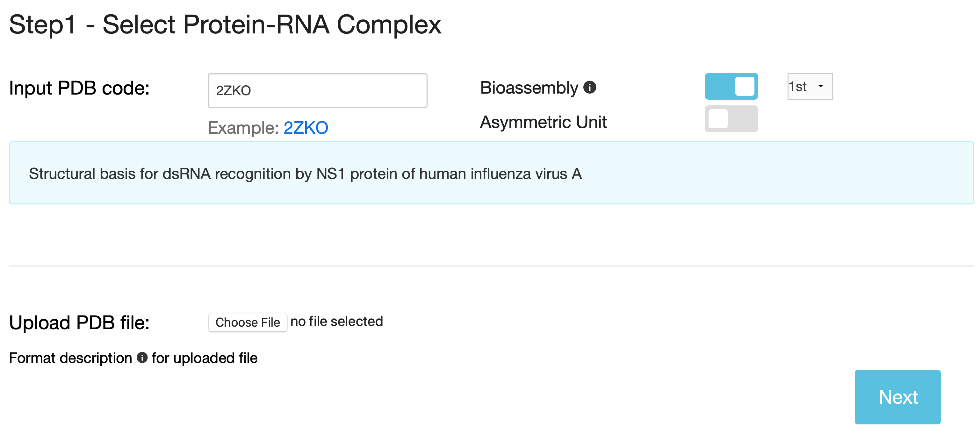Image resolution: width=980 pixels, height=433 pixels.
Task: Click the Bioassembly label text
Action: pyautogui.click(x=529, y=88)
